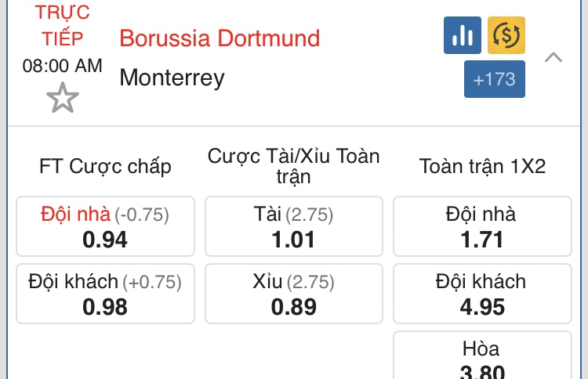
Task: Tap the Toàn trận 1X2 header
Action: click(x=482, y=166)
